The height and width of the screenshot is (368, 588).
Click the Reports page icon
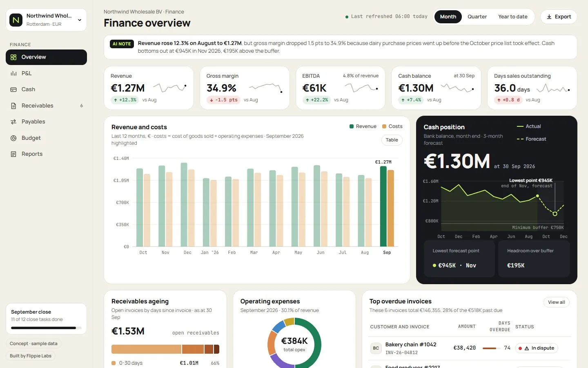[x=13, y=154]
